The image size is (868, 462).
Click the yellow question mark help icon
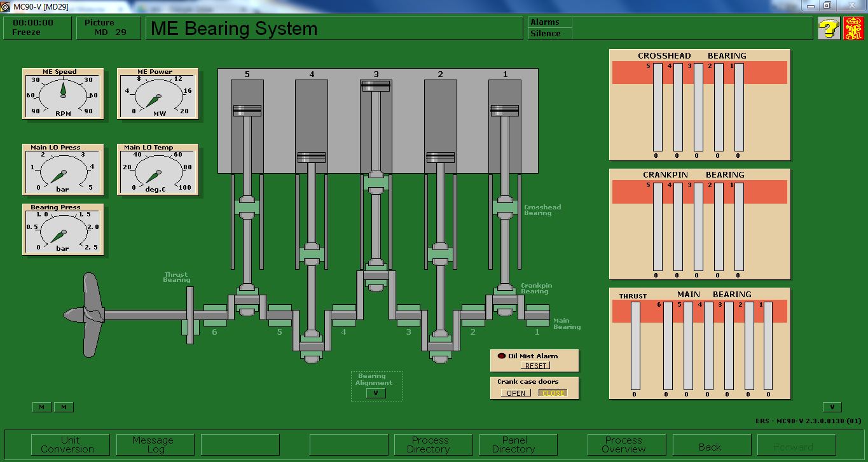point(829,28)
